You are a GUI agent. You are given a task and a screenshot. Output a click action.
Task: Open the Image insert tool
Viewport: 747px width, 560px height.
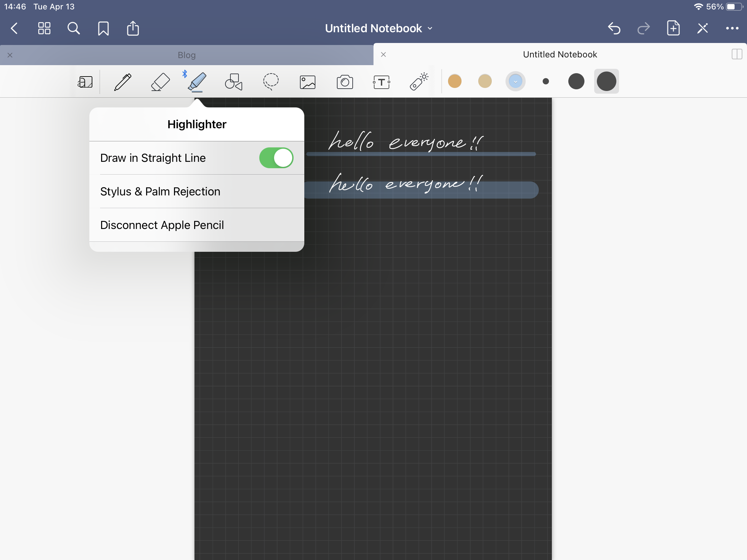308,82
